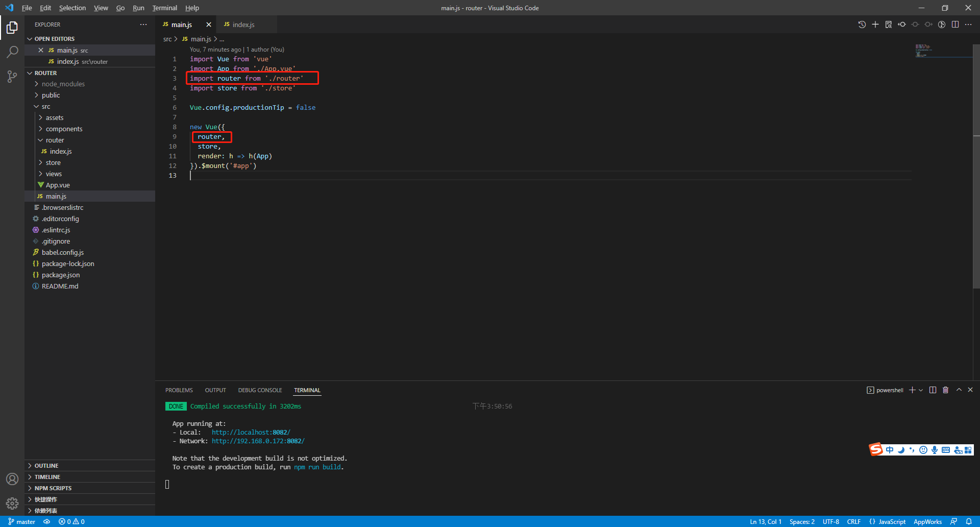Open Sogou toolbox grid icon
Viewport: 980px width, 527px height.
(968, 450)
